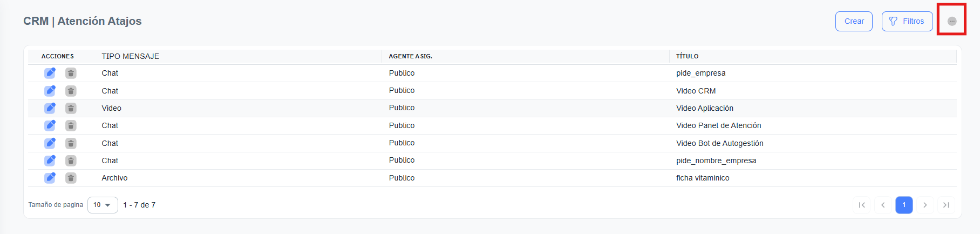Select page 1 in pagination
980x234 pixels.
click(904, 205)
